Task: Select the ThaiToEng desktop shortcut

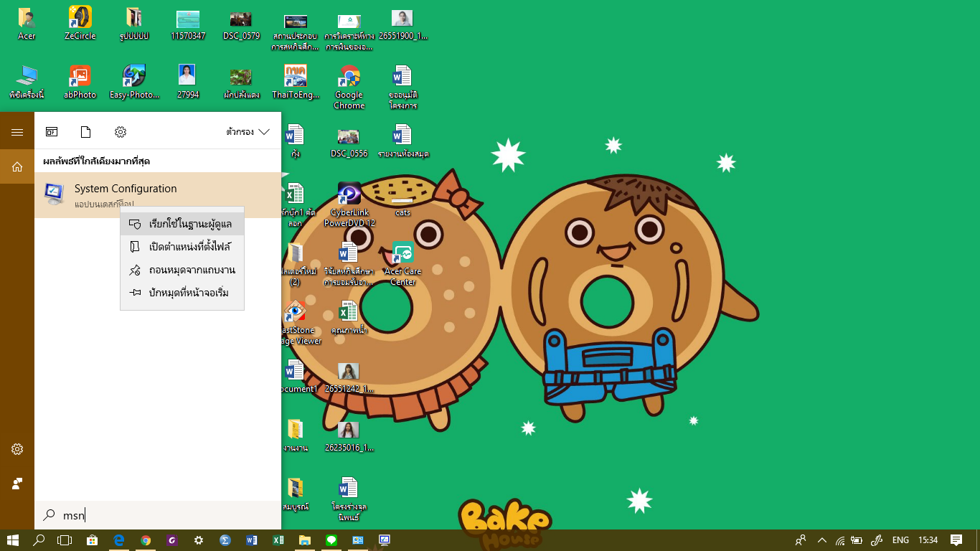Action: click(296, 83)
